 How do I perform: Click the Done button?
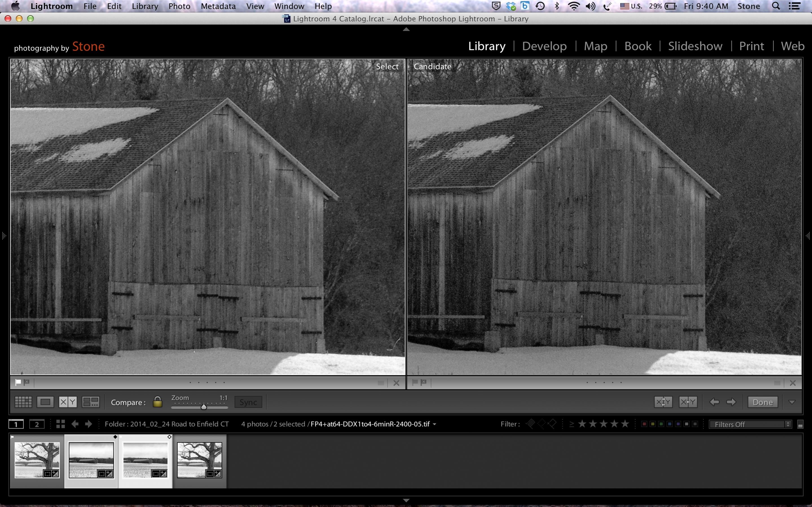tap(763, 402)
